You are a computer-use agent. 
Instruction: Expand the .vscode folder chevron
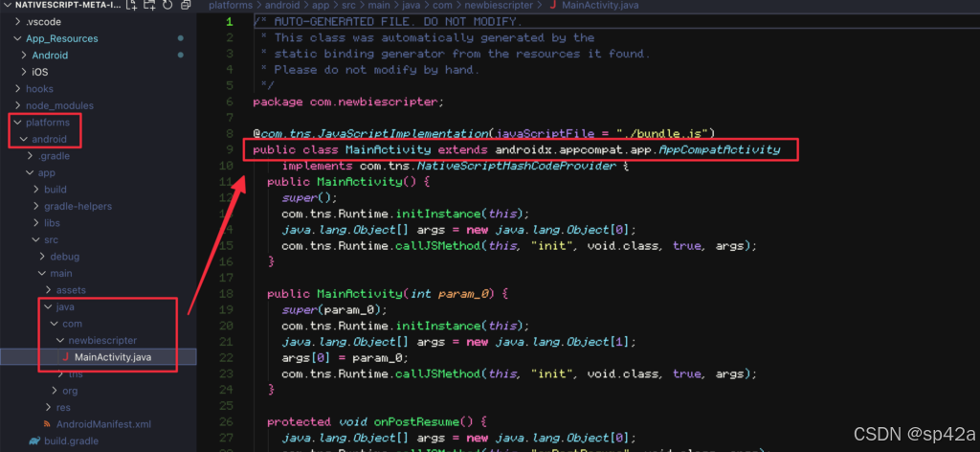click(17, 22)
